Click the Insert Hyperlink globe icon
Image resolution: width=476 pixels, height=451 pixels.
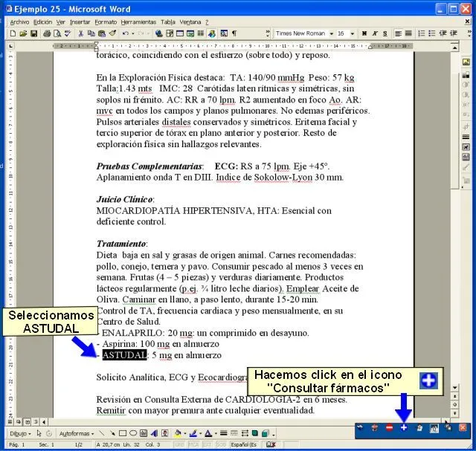(158, 33)
